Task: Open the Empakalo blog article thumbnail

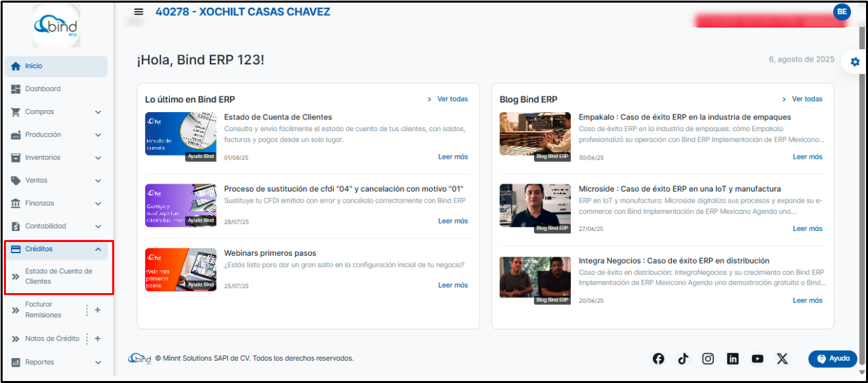Action: [x=535, y=136]
